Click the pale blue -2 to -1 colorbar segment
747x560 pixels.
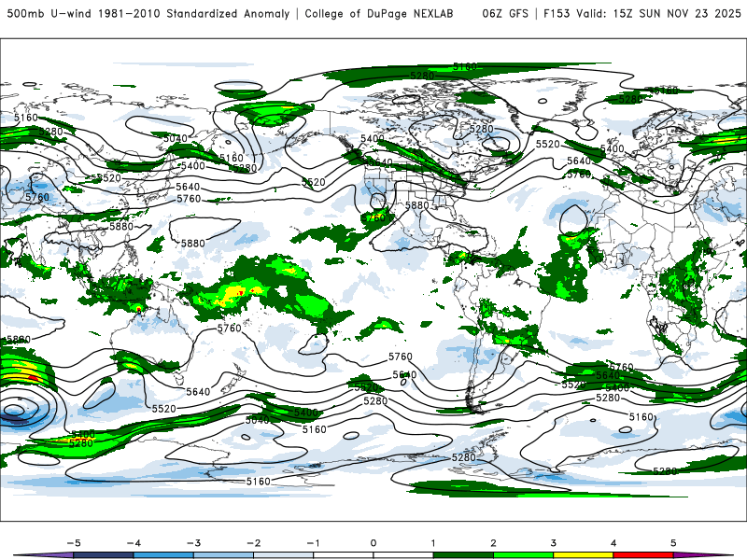pyautogui.click(x=284, y=555)
